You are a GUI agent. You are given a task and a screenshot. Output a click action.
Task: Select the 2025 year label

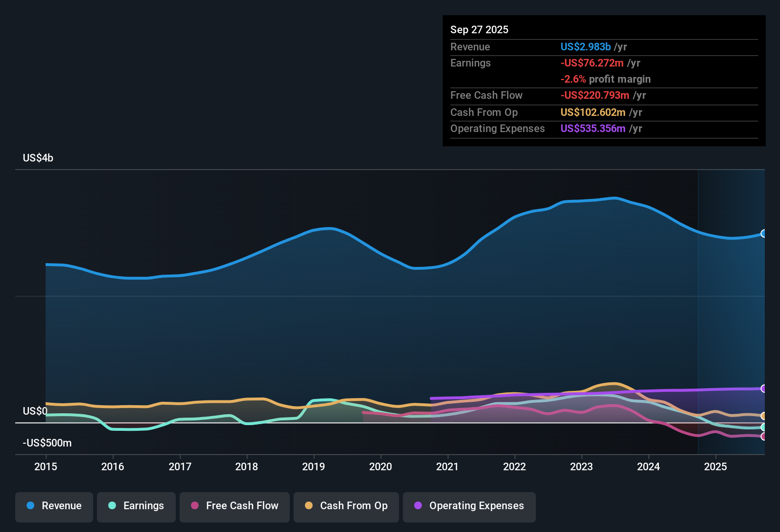716,467
